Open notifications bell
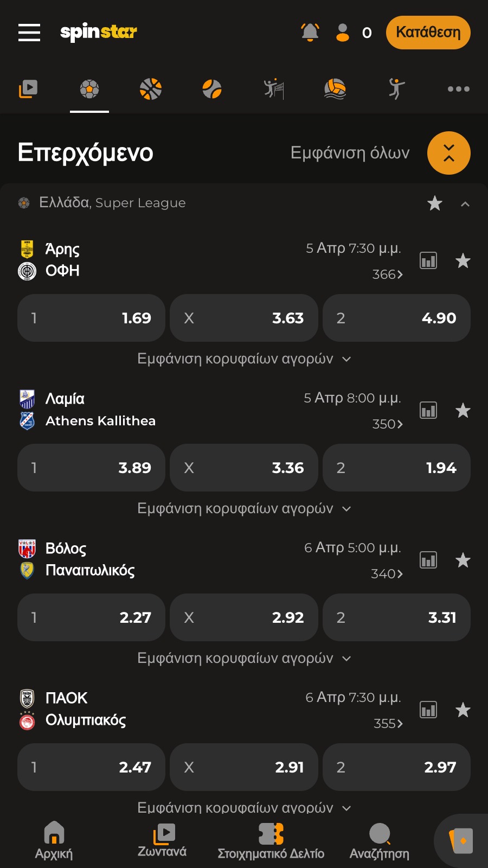Screen dimensions: 488x868 pyautogui.click(x=310, y=33)
